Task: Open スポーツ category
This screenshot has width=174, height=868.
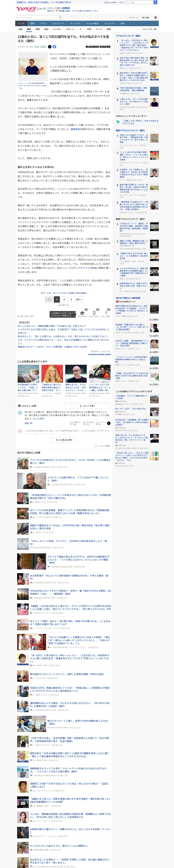Action: point(70,29)
